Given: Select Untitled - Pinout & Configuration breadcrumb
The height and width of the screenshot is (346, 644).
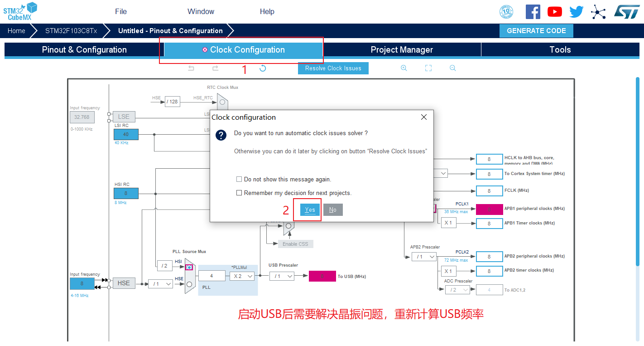Looking at the screenshot, I should [170, 31].
